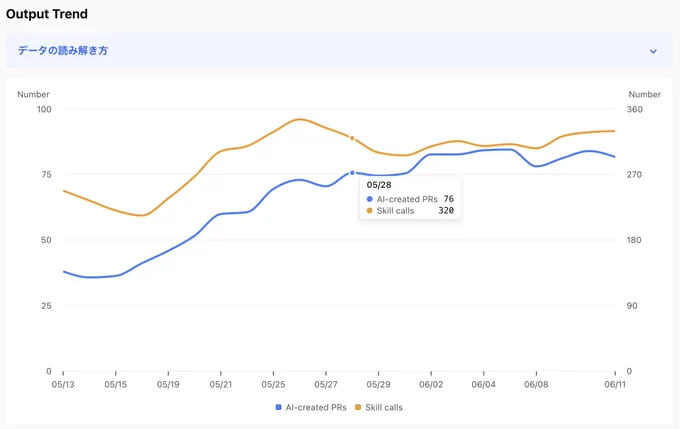The image size is (680, 429).
Task: Click the tooltip 05/28 date heading
Action: [379, 185]
